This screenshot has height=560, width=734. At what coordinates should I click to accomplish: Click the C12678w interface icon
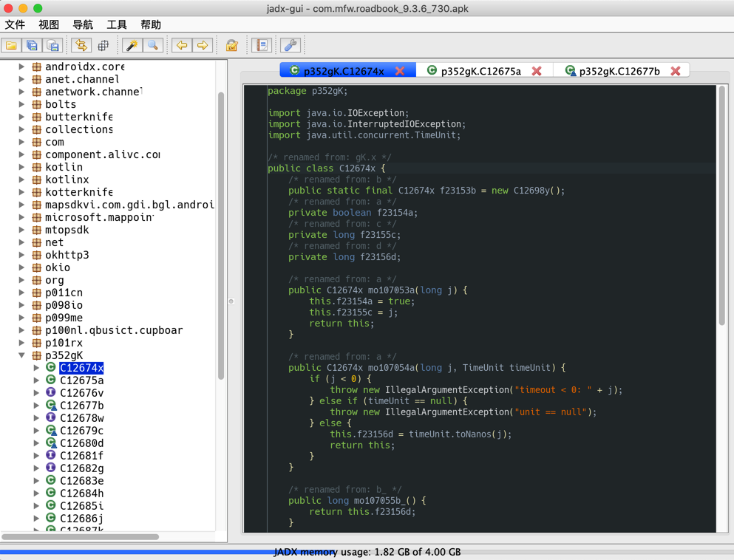(50, 417)
